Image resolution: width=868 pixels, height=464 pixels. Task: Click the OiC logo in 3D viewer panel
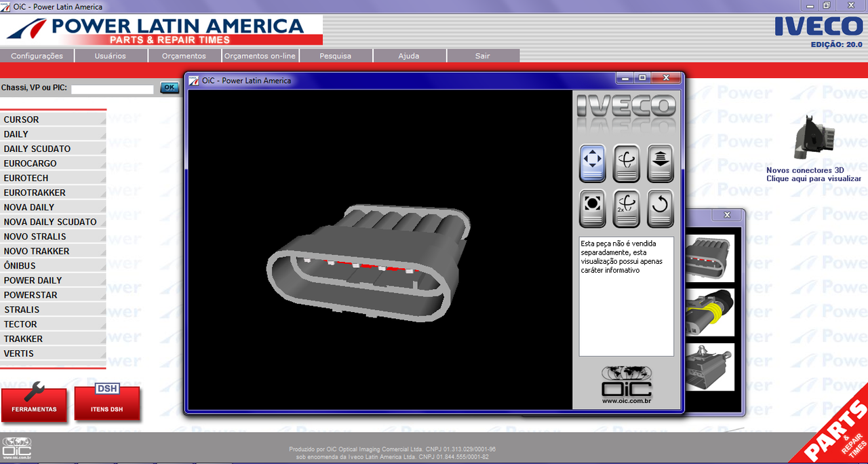pyautogui.click(x=627, y=381)
